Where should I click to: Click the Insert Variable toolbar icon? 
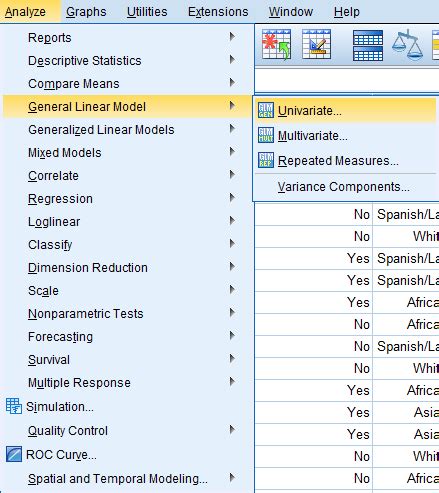pos(316,44)
